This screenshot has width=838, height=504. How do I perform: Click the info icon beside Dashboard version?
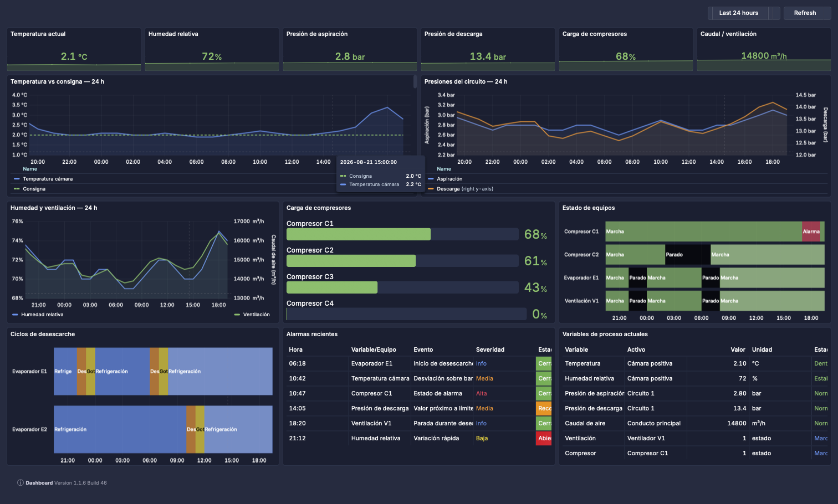coord(20,483)
